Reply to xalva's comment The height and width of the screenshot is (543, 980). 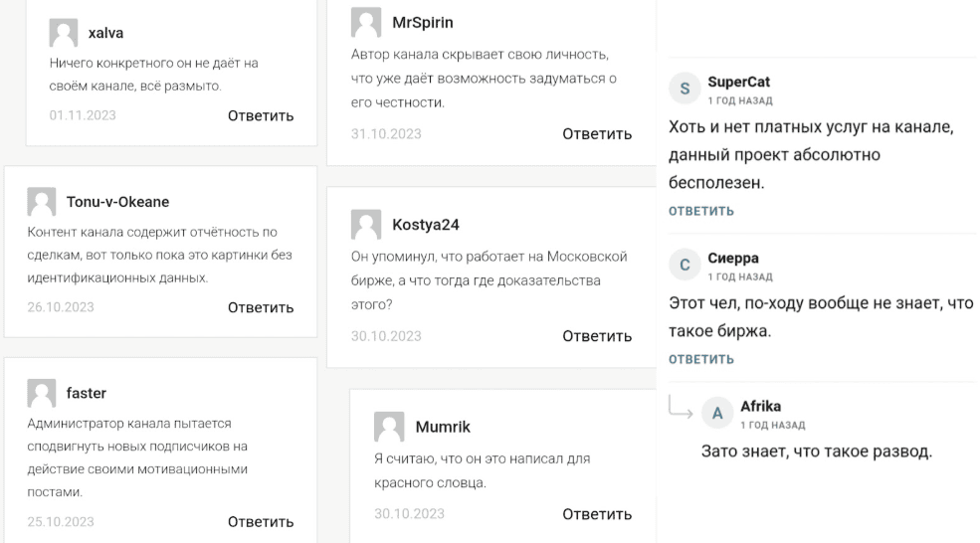[261, 115]
